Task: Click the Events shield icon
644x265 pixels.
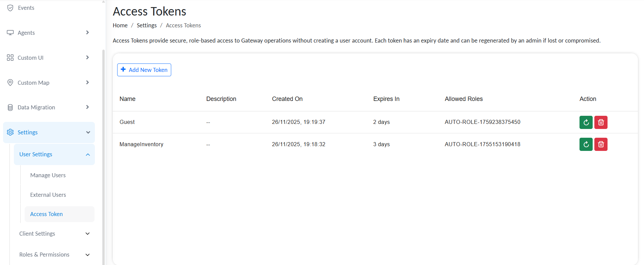Action: [x=10, y=8]
